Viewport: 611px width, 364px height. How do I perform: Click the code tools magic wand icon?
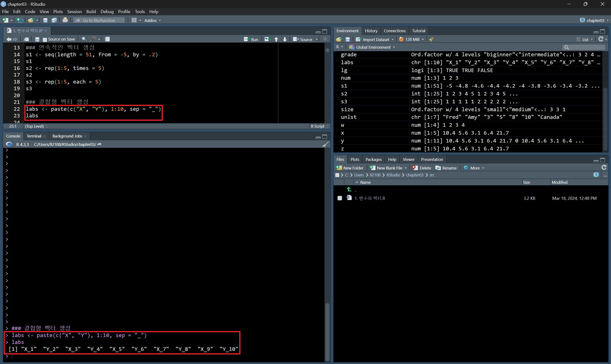[x=93, y=39]
